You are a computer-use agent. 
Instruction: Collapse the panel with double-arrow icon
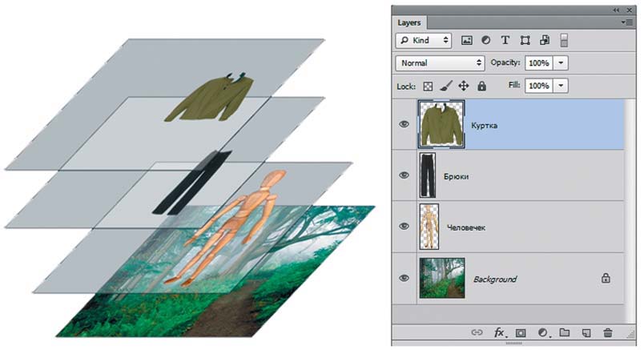point(617,10)
